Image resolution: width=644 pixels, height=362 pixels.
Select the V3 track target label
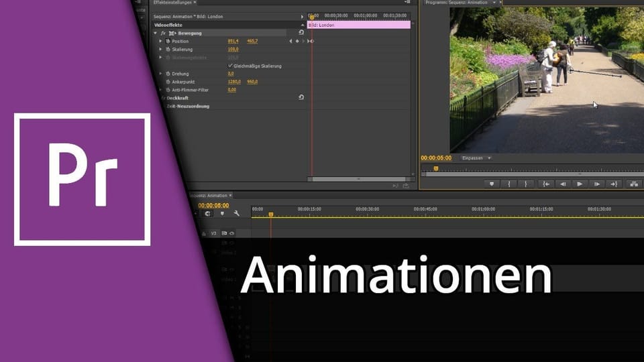point(213,233)
